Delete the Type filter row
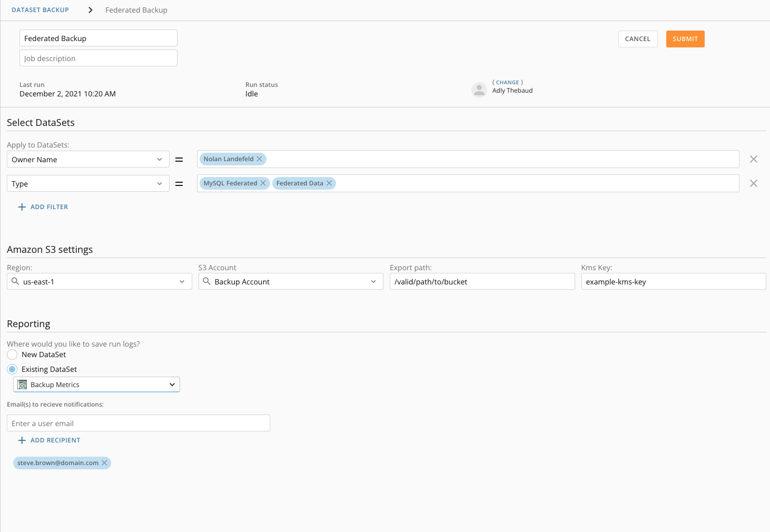 click(x=754, y=183)
